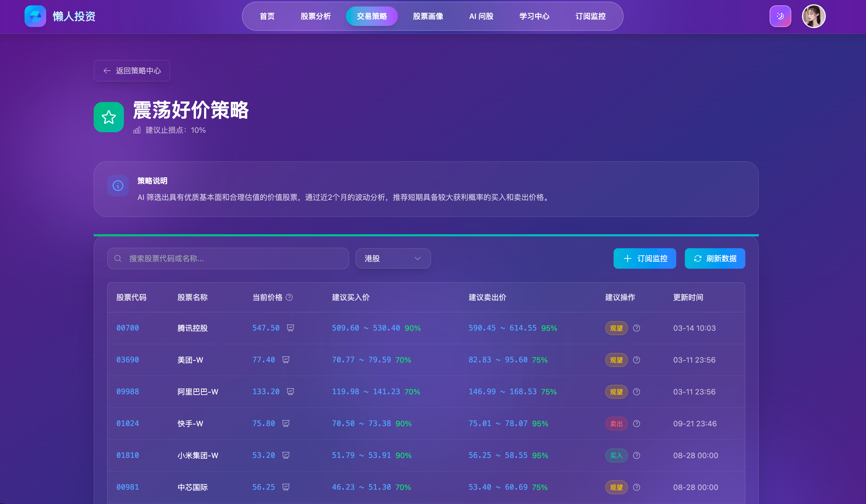Open the 港股 market dropdown

point(393,258)
